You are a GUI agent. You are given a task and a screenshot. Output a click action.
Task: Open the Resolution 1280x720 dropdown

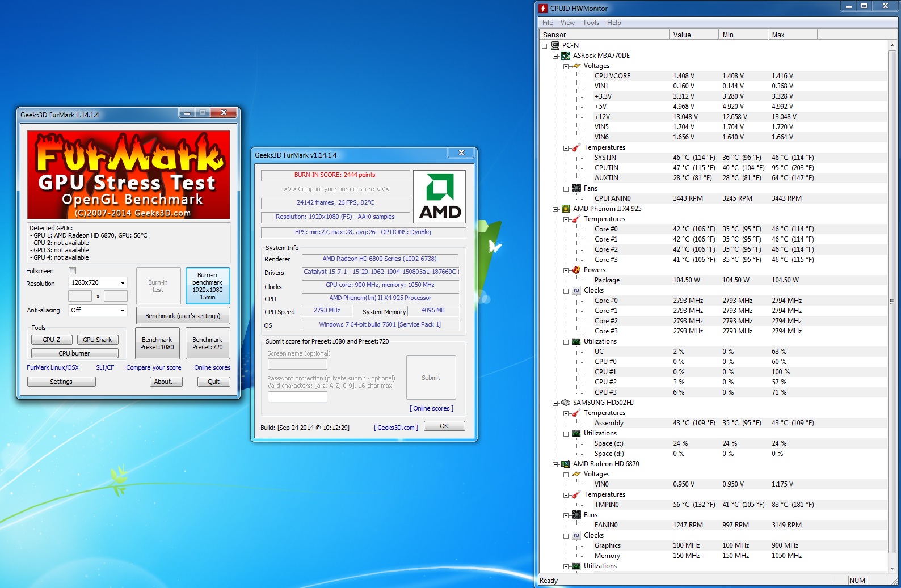coord(98,282)
